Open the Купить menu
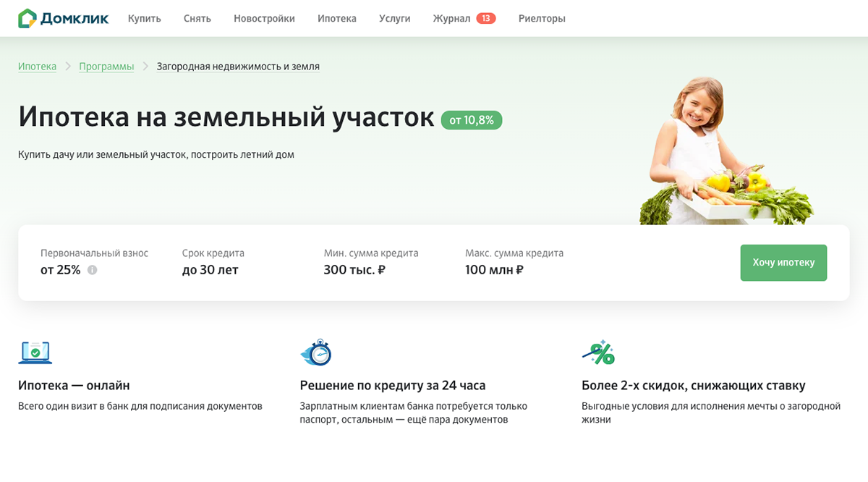 point(144,19)
